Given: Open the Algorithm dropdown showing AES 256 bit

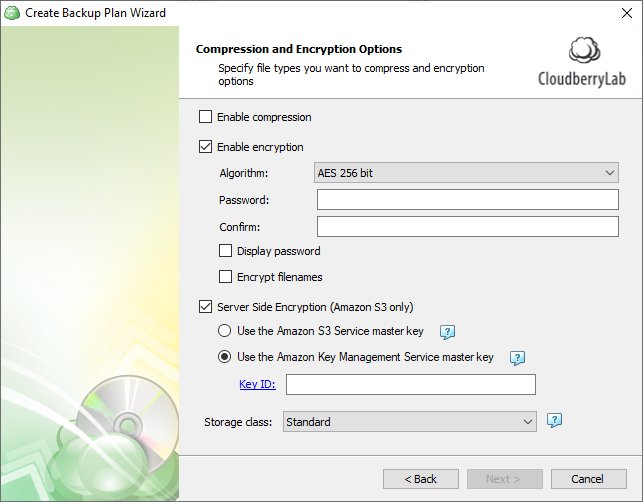Looking at the screenshot, I should [466, 173].
